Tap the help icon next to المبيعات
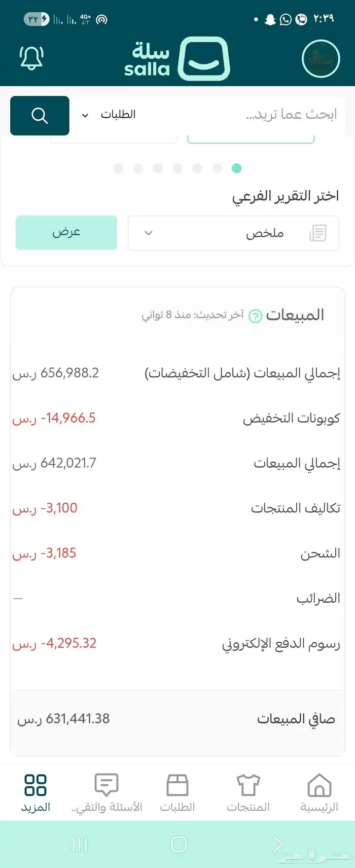Viewport: 355px width, 868px height. pyautogui.click(x=255, y=315)
